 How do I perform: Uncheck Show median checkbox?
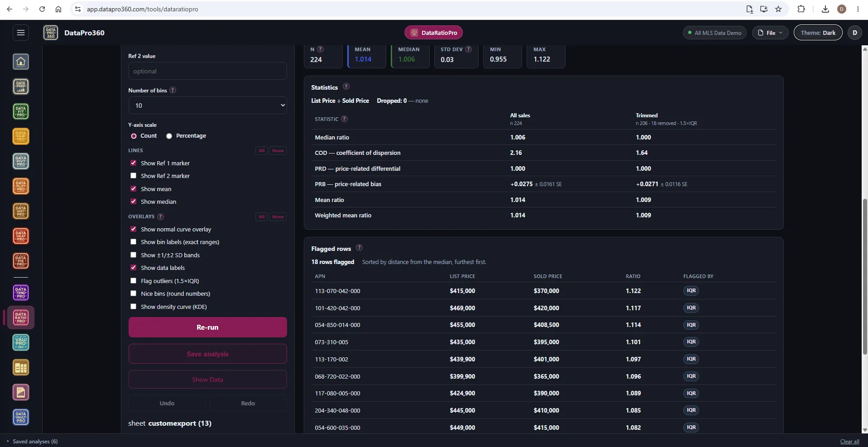pyautogui.click(x=133, y=202)
